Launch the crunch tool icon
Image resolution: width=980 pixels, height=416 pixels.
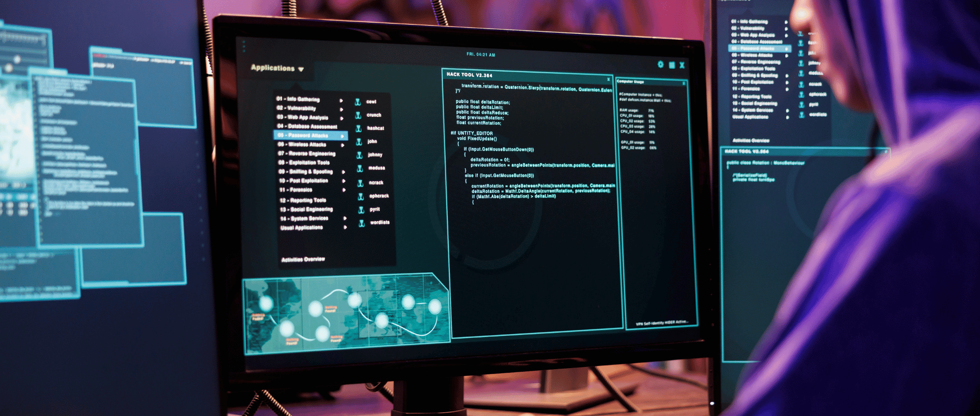pyautogui.click(x=358, y=115)
